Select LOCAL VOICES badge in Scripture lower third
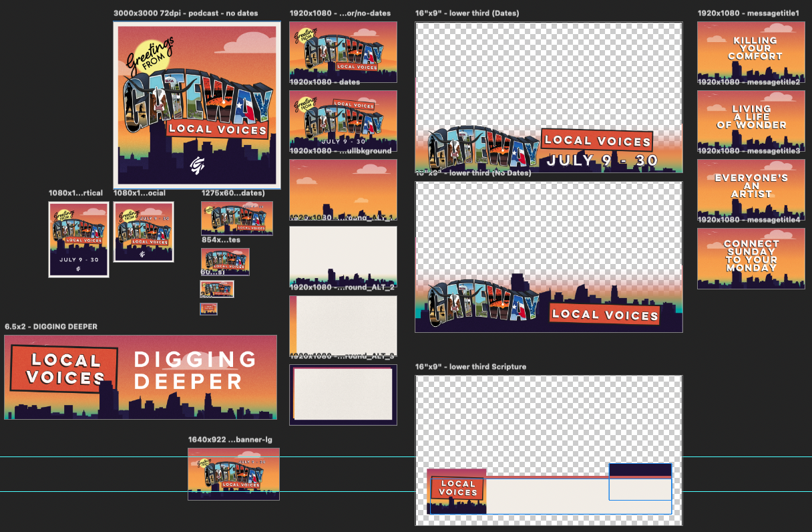 [x=457, y=488]
